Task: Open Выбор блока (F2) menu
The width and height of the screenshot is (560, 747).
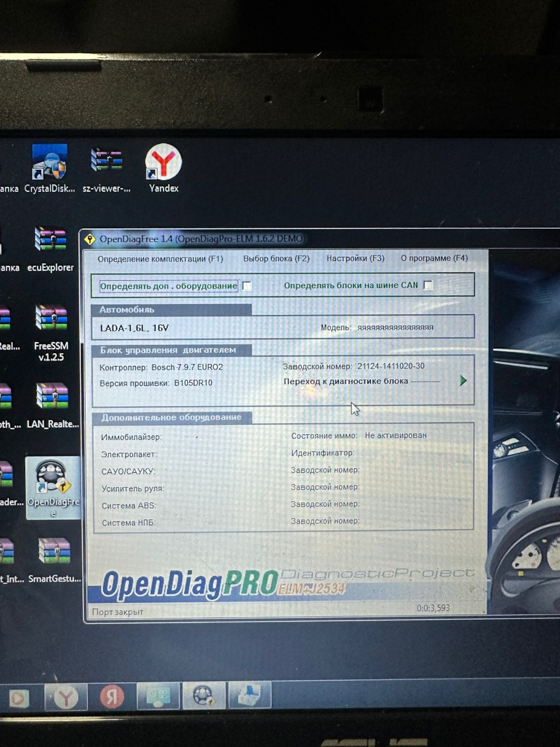Action: coord(276,258)
